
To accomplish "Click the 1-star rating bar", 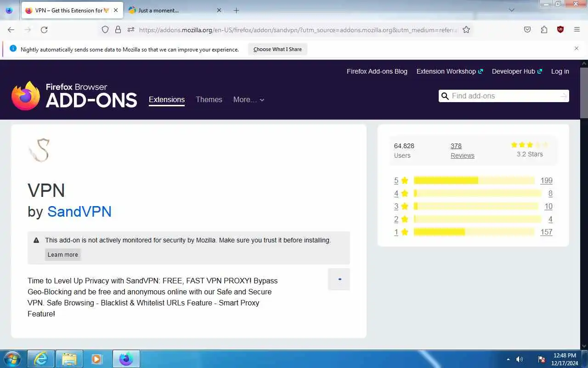I will pos(474,232).
